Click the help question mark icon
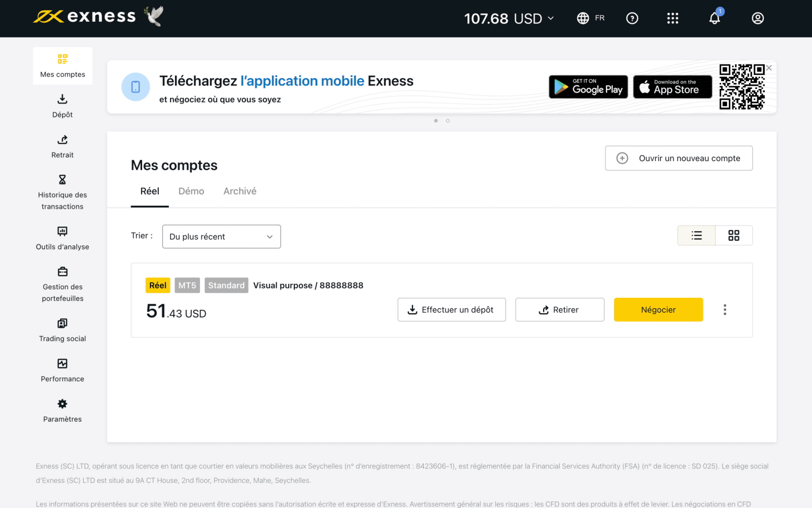The image size is (812, 508). (x=632, y=18)
